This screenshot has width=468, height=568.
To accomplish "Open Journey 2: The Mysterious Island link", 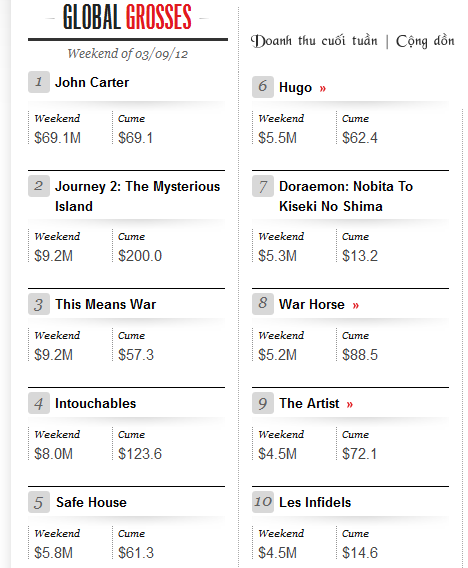I will click(x=137, y=196).
